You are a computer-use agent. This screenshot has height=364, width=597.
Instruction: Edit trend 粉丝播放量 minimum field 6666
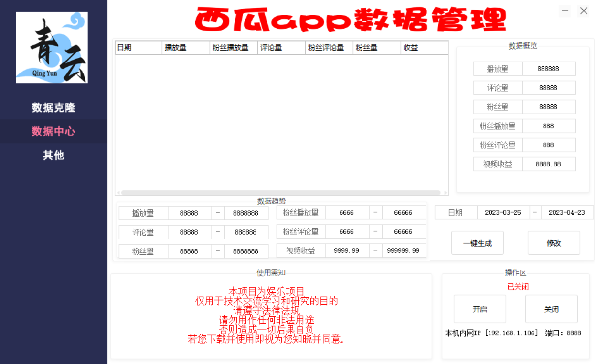click(x=347, y=213)
